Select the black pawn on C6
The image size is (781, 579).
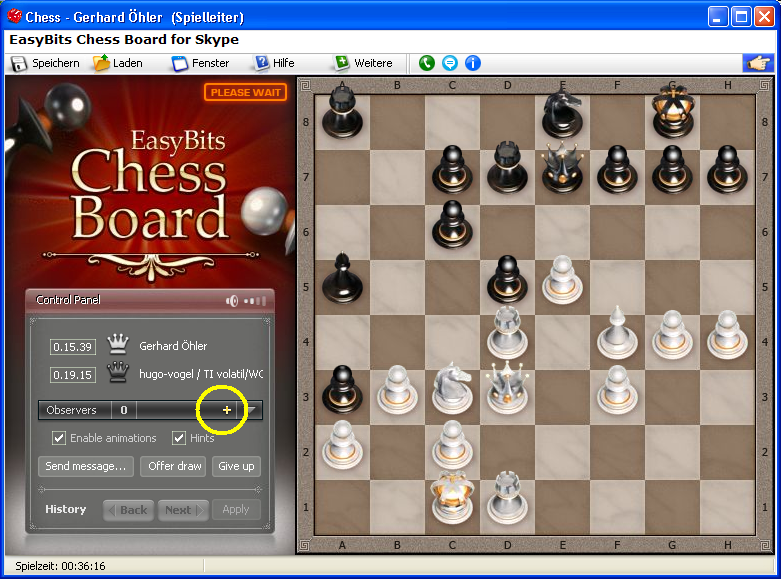(452, 225)
